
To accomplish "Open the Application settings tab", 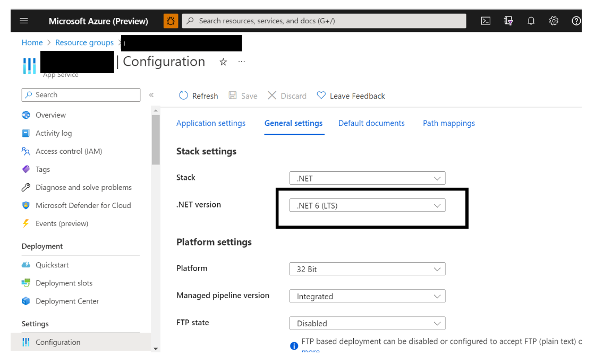I will [x=211, y=123].
